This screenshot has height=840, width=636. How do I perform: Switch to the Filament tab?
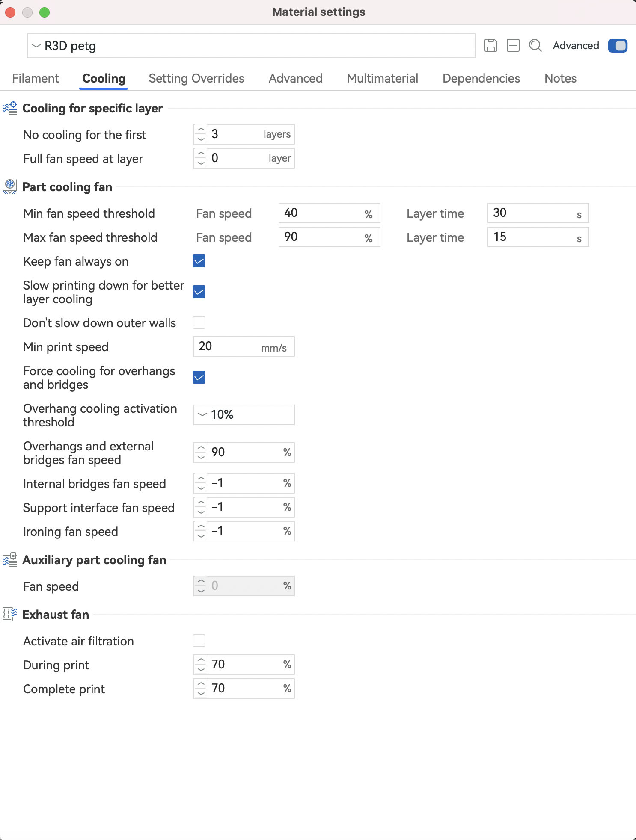point(36,78)
